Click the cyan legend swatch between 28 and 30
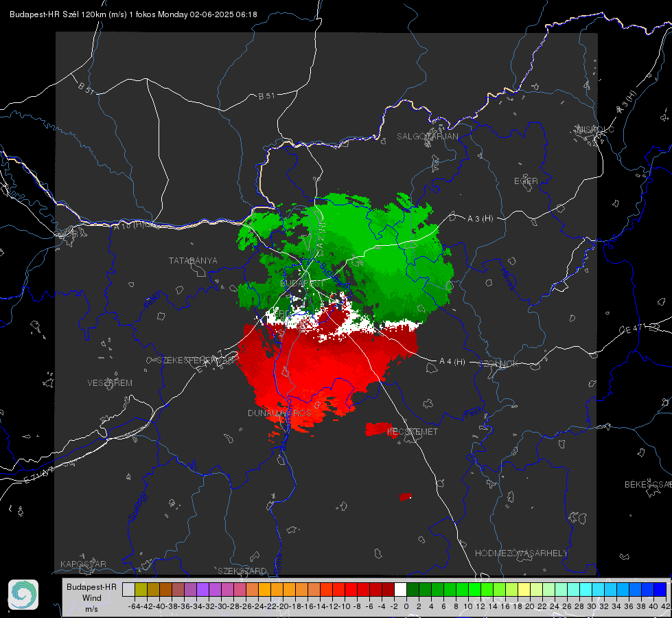 pyautogui.click(x=586, y=589)
